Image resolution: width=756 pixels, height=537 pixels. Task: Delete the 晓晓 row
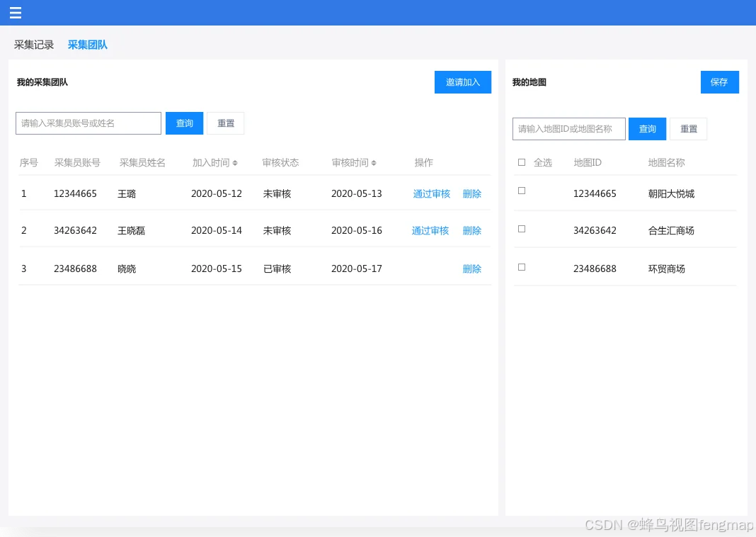(472, 268)
